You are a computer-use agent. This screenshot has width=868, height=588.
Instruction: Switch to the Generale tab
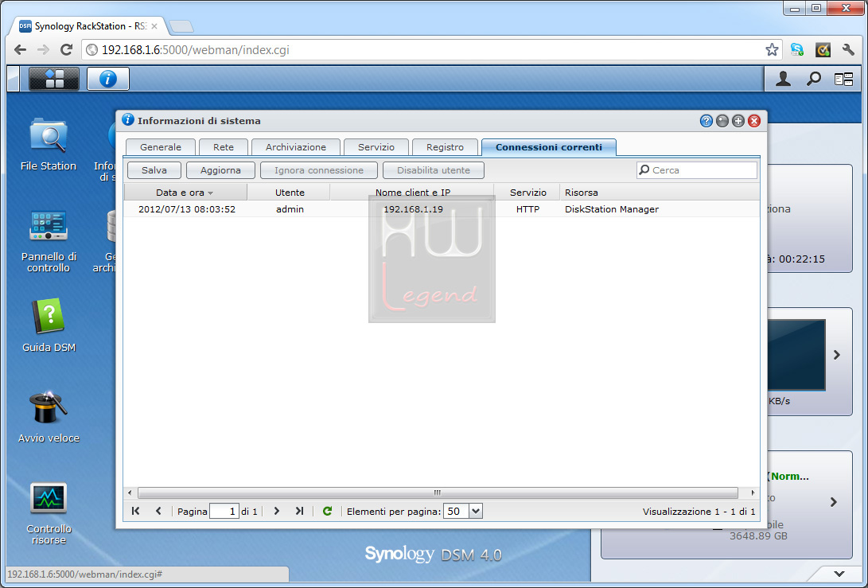[x=161, y=147]
